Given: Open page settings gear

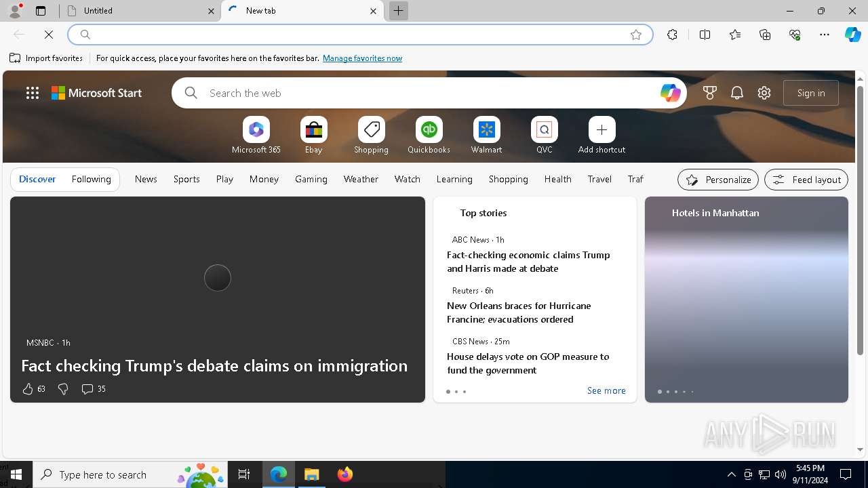Looking at the screenshot, I should click(x=764, y=93).
